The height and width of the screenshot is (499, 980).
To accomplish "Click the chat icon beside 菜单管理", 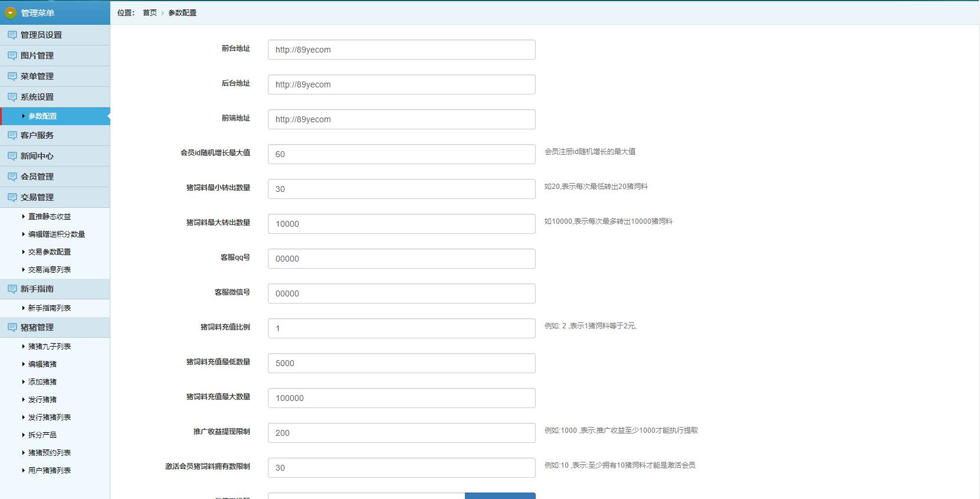I will click(12, 76).
